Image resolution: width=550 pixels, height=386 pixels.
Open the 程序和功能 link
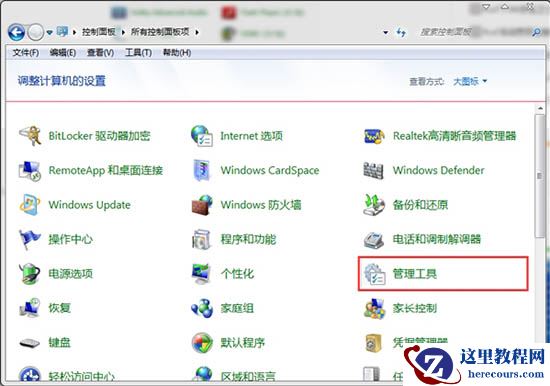point(248,239)
